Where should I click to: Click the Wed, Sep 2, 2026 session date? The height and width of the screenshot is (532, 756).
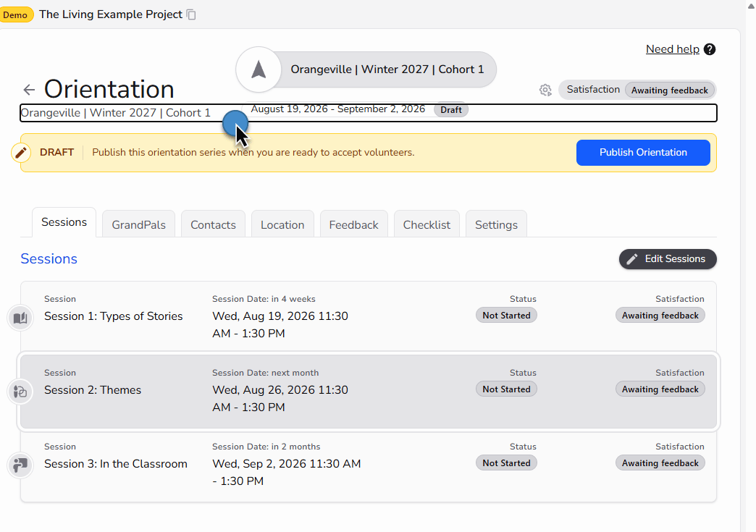coord(286,472)
